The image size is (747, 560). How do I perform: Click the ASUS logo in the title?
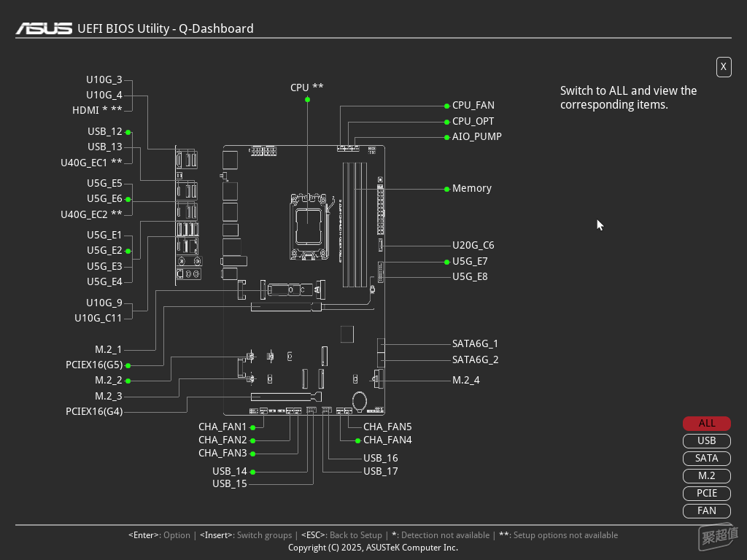44,28
